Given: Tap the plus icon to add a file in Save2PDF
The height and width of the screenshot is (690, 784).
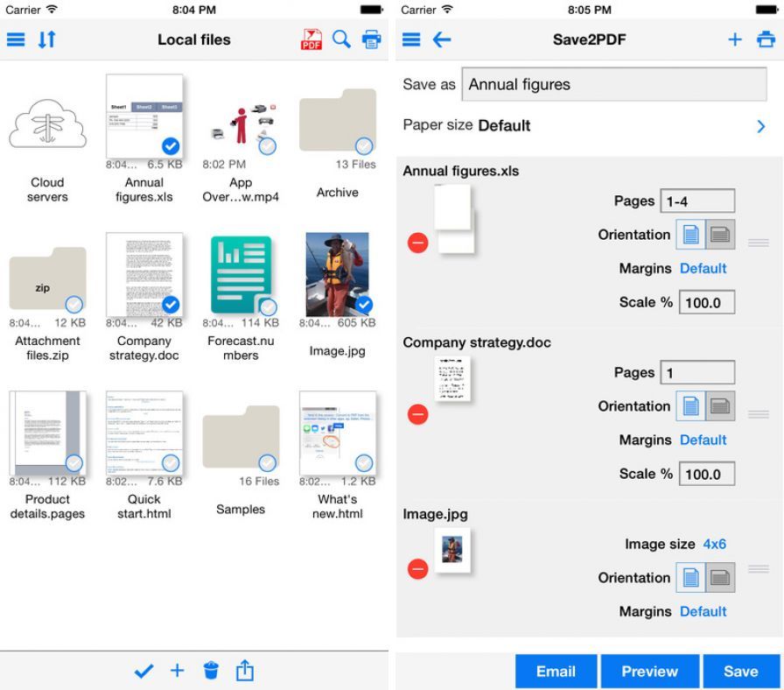Looking at the screenshot, I should click(x=735, y=39).
